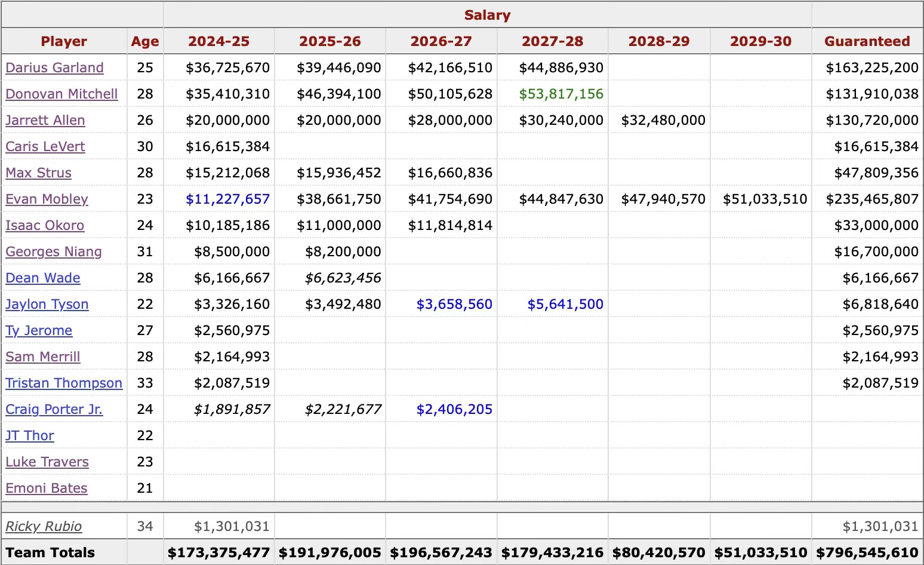Open Ty Jerome player link
Screen dimensions: 924x565
pos(39,330)
